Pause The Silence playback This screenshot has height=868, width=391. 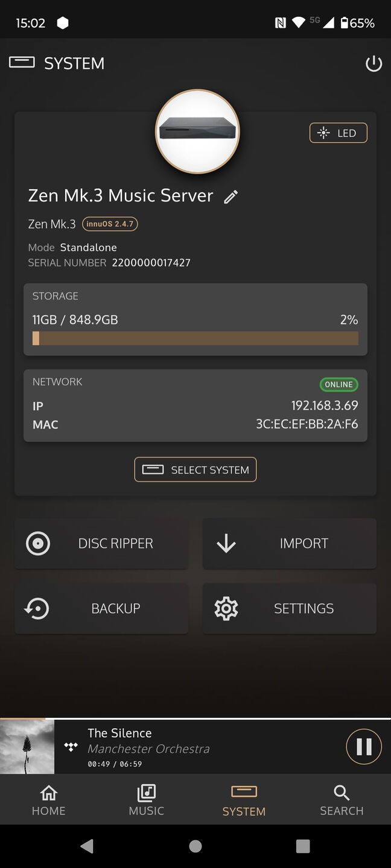coord(364,747)
